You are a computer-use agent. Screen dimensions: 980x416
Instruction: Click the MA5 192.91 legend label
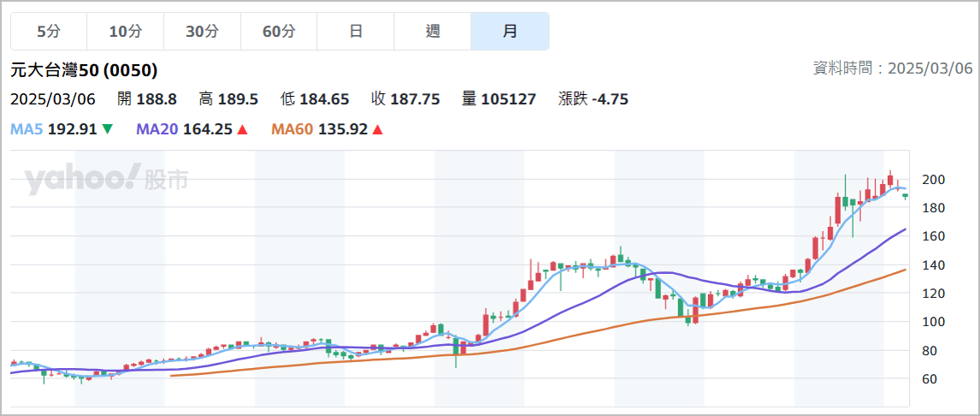54,129
